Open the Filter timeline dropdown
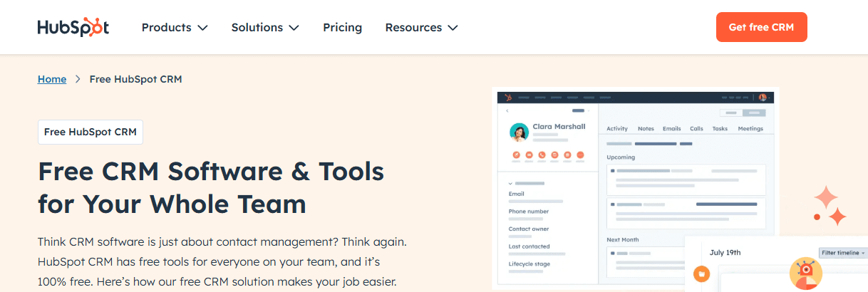 844,253
